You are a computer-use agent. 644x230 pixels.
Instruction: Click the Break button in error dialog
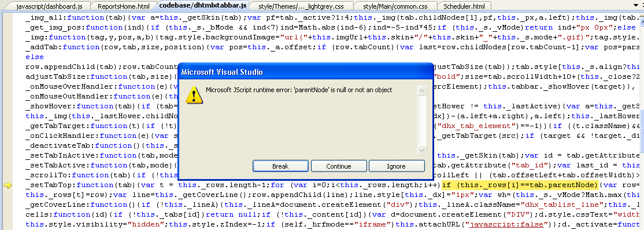pyautogui.click(x=280, y=166)
